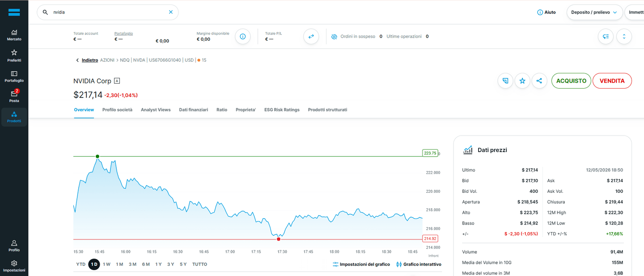Screen dimensions: 644x276
Task: Click the A badge next to NVIDIA Corp
Action: 117,81
